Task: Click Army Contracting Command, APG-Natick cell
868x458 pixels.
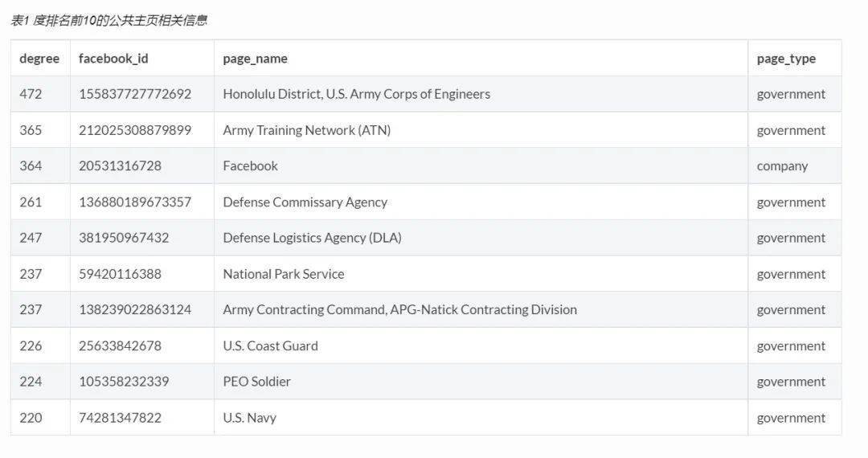Action: tap(399, 309)
